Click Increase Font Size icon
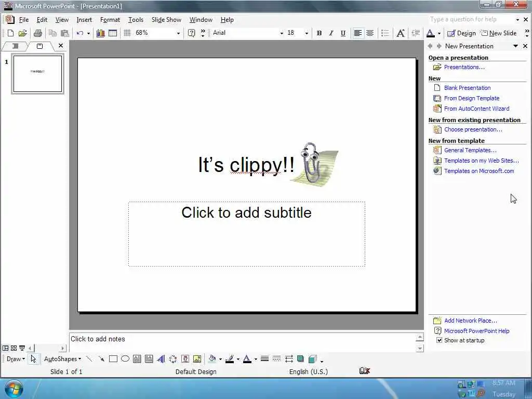Image resolution: width=532 pixels, height=399 pixels. click(401, 33)
